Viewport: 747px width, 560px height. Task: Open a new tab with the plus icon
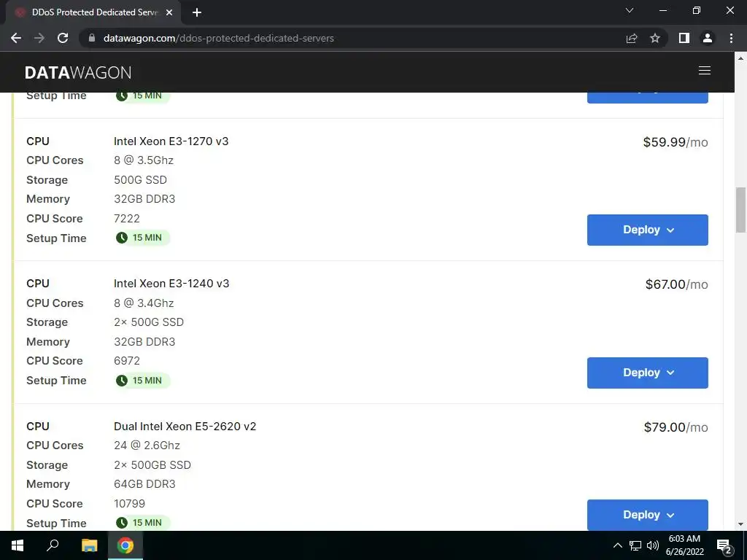(x=197, y=12)
